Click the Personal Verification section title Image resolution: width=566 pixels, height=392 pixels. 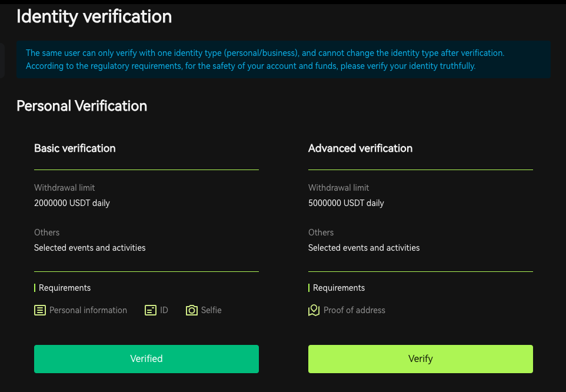click(x=82, y=106)
